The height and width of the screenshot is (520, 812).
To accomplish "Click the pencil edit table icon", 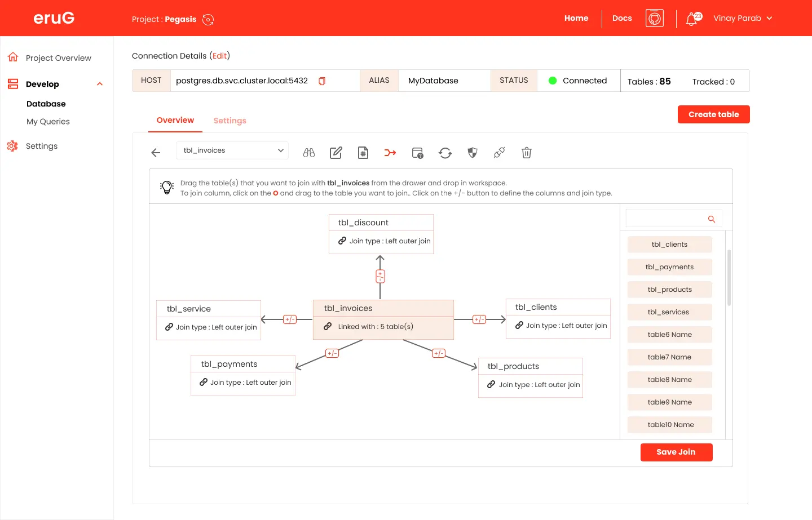I will (x=336, y=153).
